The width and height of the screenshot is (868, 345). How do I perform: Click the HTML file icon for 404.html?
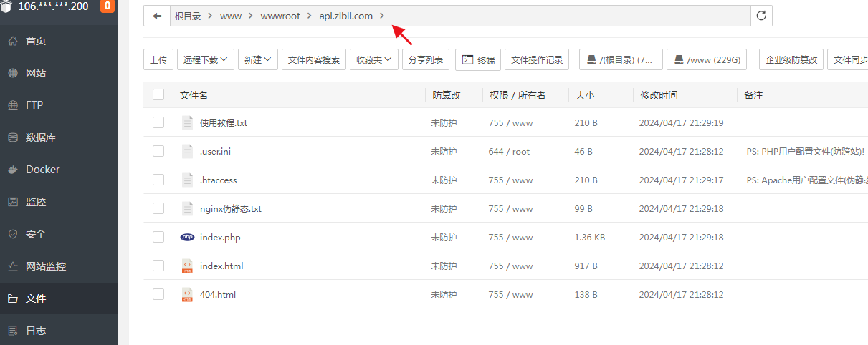(x=187, y=294)
